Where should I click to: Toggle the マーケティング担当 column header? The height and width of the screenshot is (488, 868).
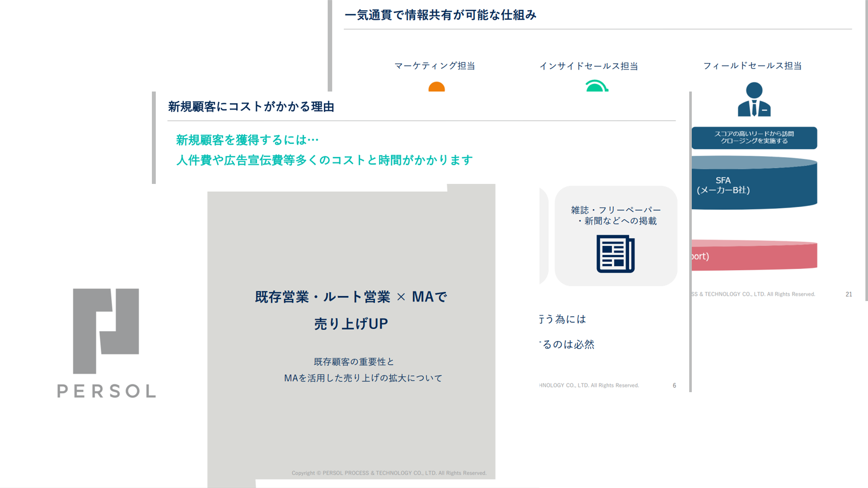coord(436,66)
